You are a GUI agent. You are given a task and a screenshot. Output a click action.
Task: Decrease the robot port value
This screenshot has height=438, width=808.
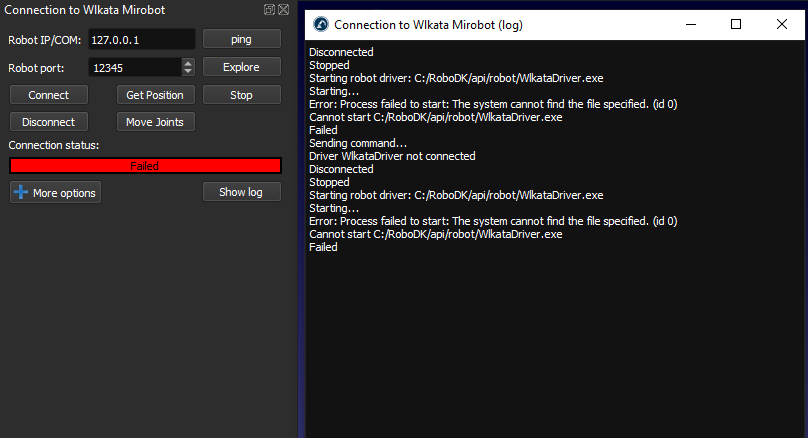[188, 71]
